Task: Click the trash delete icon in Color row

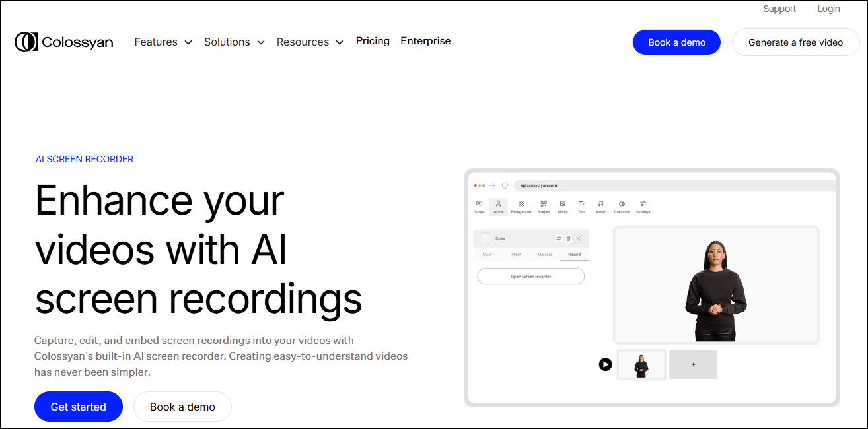Action: click(568, 238)
